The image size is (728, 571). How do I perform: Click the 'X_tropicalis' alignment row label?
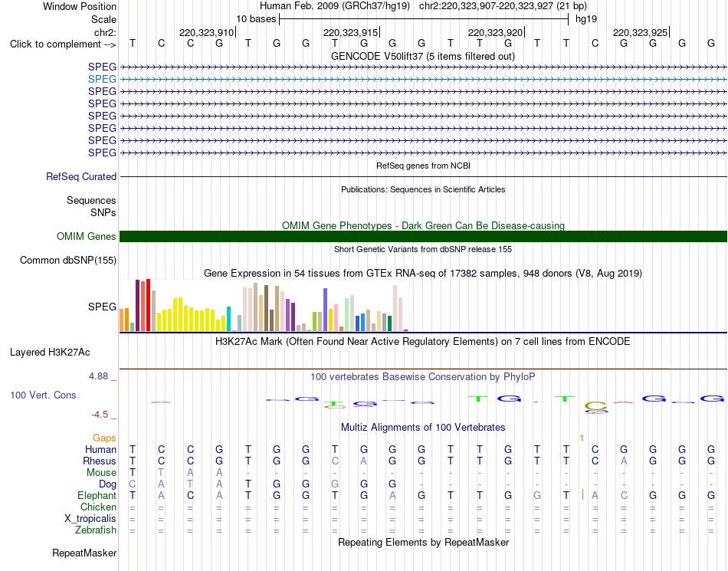click(90, 519)
